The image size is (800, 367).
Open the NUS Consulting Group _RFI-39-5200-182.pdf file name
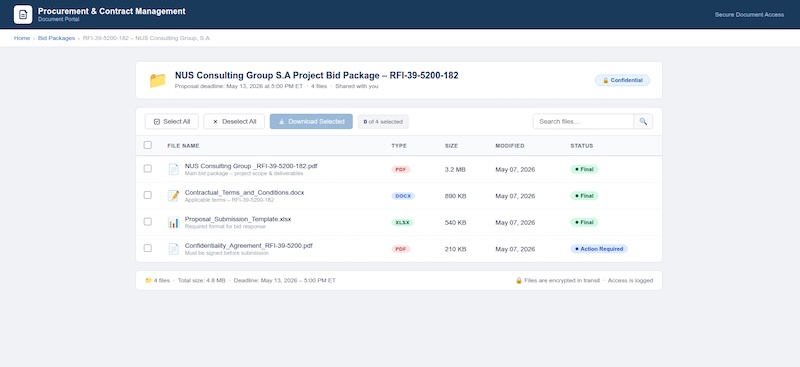(x=252, y=166)
